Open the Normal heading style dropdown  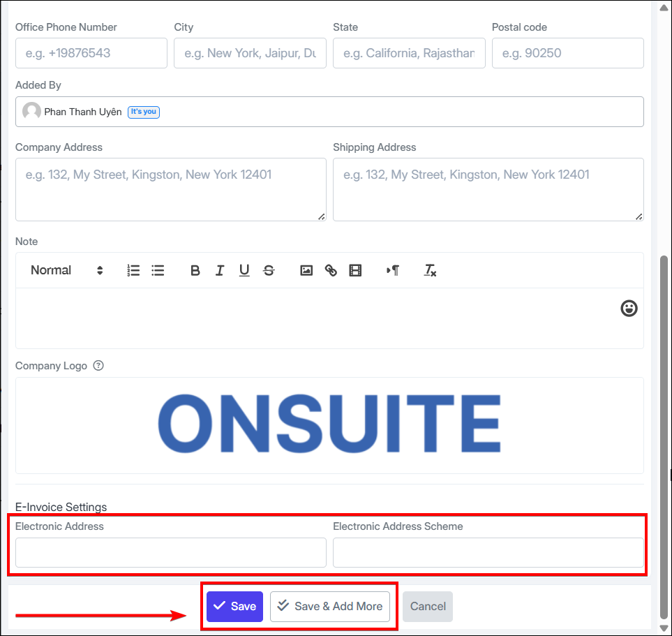[x=67, y=270]
